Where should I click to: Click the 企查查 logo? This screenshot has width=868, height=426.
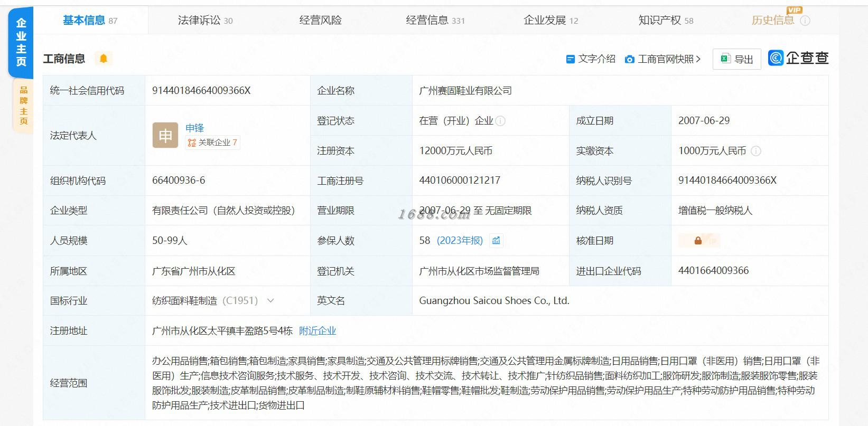(798, 58)
